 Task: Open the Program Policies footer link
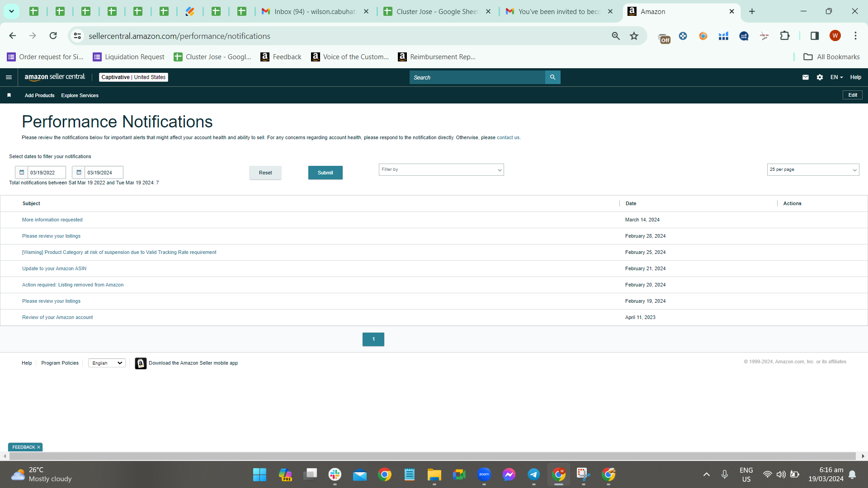[60, 363]
